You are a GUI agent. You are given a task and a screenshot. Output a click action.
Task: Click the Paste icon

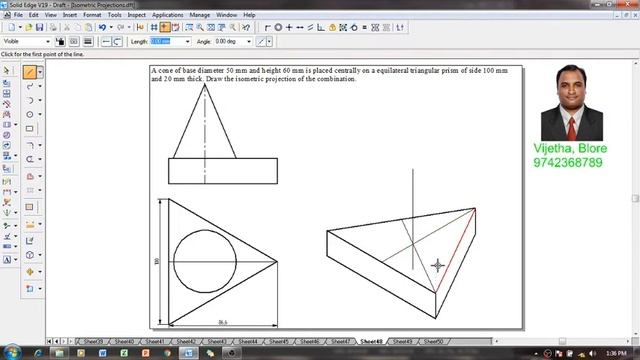coord(88,28)
